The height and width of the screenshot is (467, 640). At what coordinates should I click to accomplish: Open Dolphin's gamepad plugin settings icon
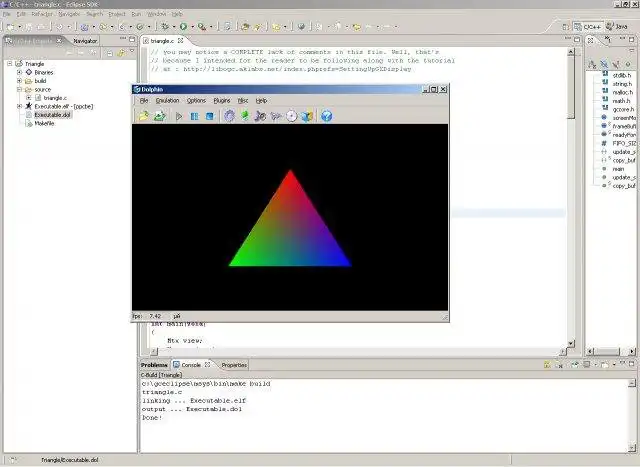(276, 116)
